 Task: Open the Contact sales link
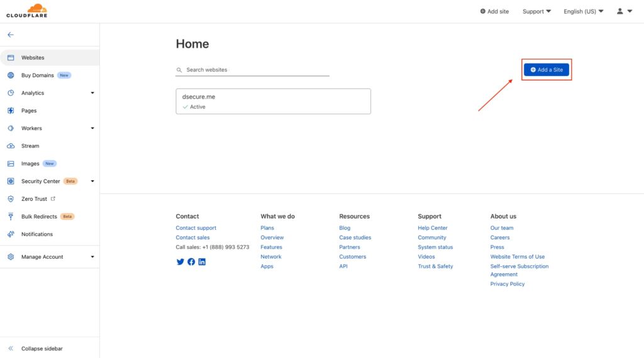192,237
